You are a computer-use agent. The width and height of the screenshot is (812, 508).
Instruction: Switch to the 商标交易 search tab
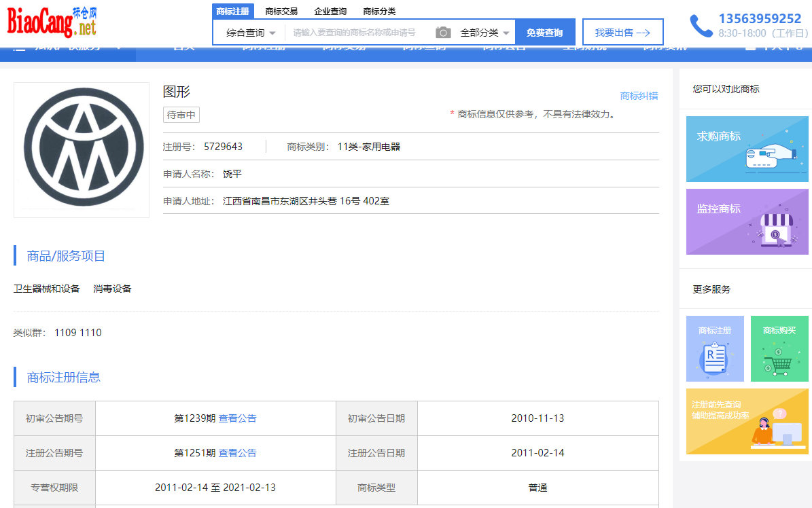point(281,12)
